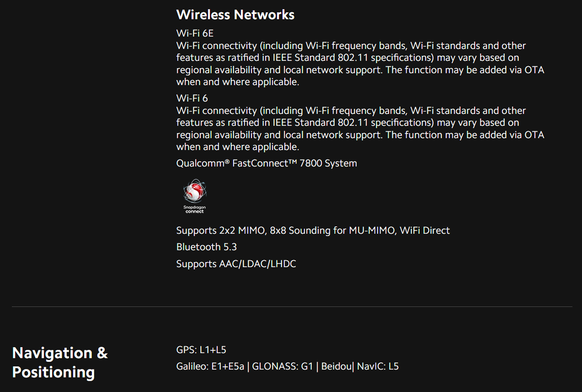Click the Beidou entry

pyautogui.click(x=336, y=366)
